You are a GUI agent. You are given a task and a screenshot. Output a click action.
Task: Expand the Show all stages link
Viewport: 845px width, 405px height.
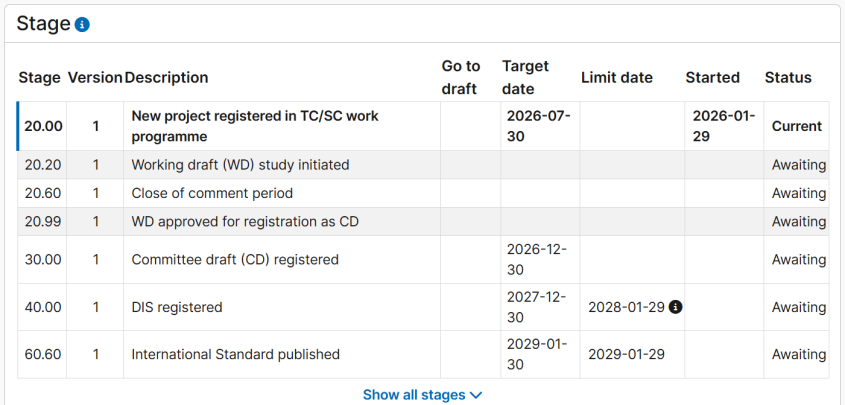[x=413, y=395]
